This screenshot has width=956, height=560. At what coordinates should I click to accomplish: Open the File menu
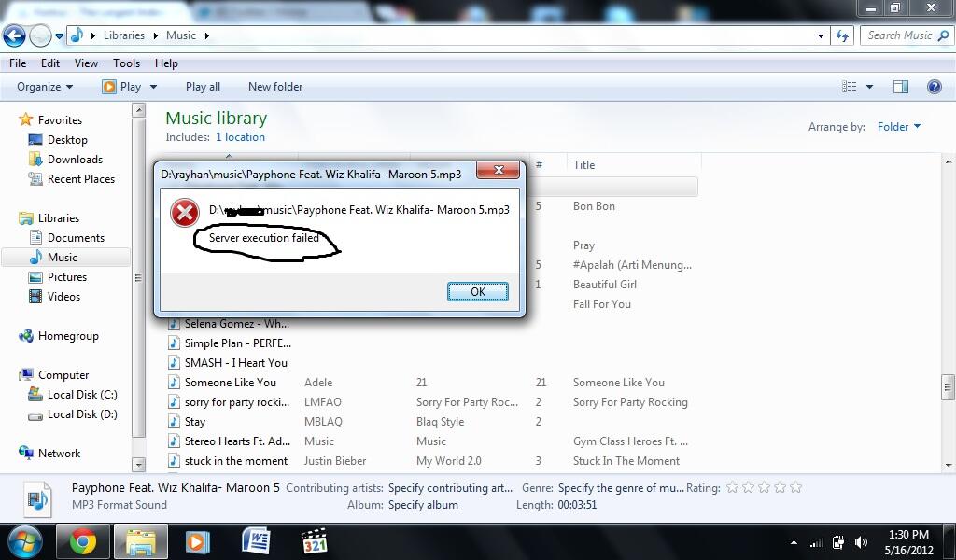[x=18, y=63]
